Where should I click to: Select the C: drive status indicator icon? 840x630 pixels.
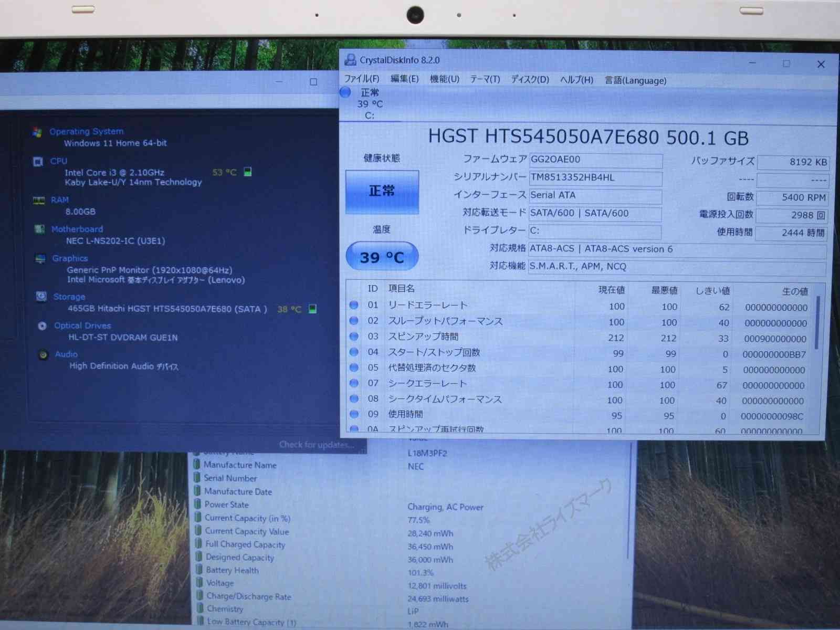(345, 93)
